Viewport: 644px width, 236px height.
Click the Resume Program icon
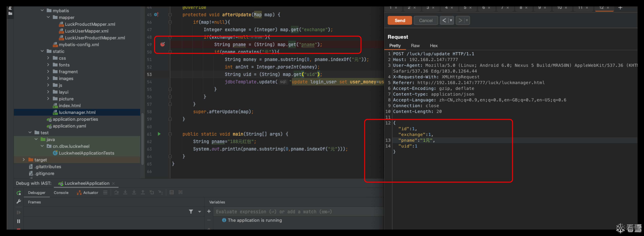[19, 212]
